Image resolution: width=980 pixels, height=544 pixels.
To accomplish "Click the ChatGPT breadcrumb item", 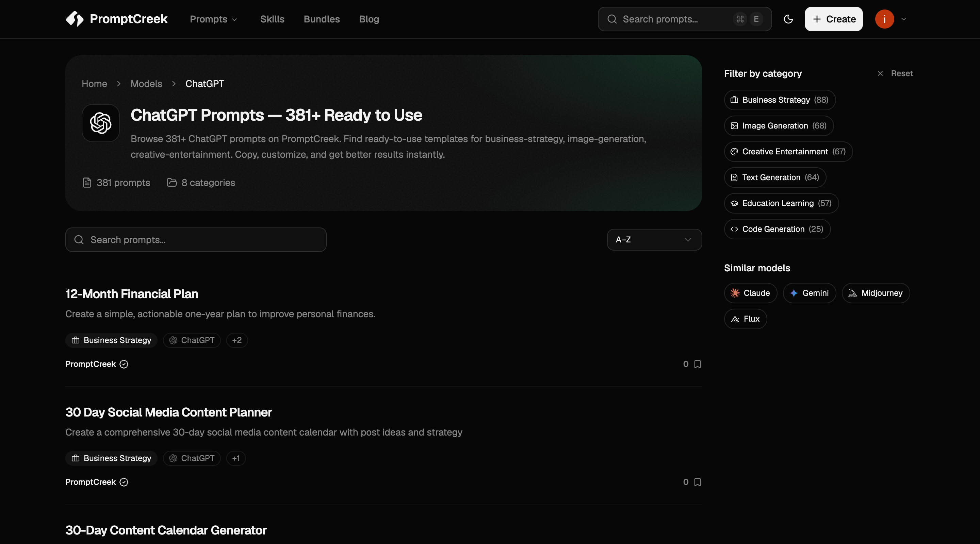I will point(205,84).
